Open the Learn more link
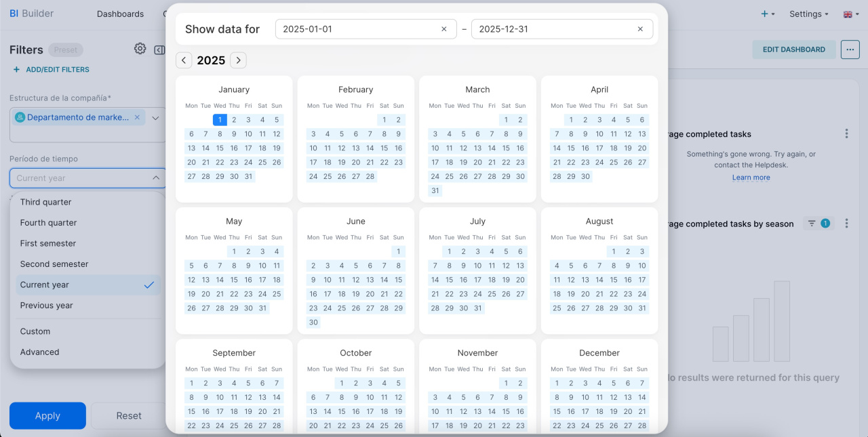Screen dimensions: 868x437 pyautogui.click(x=751, y=178)
